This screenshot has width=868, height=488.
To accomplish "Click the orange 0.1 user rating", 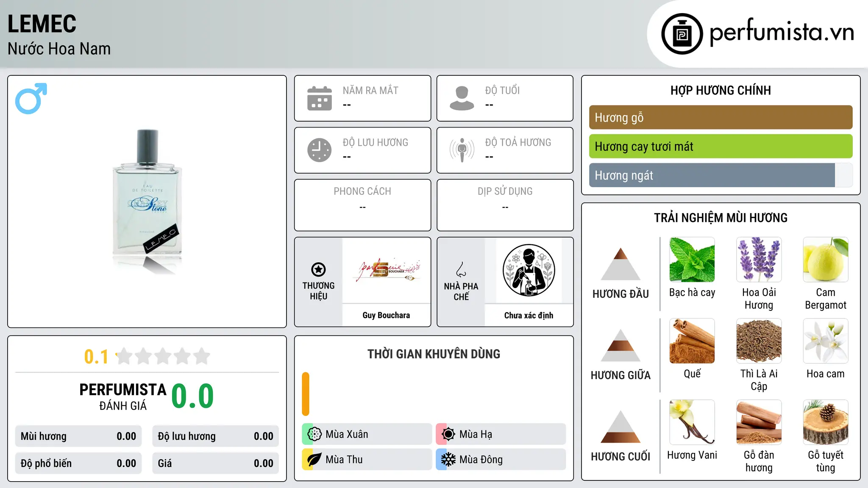I will (96, 357).
